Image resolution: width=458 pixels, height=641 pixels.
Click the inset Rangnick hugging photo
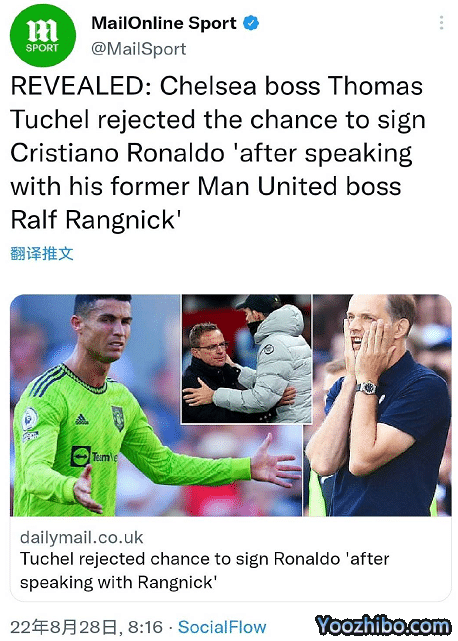pyautogui.click(x=247, y=359)
